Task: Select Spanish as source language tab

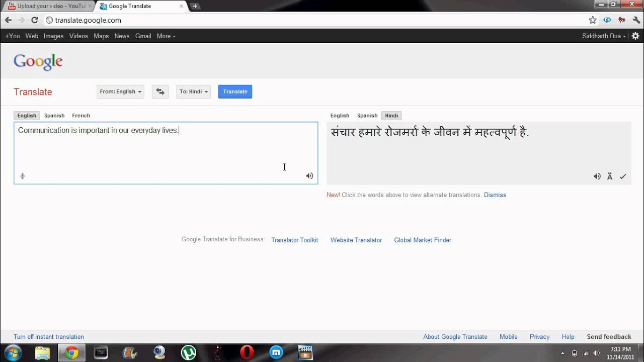Action: (x=54, y=116)
